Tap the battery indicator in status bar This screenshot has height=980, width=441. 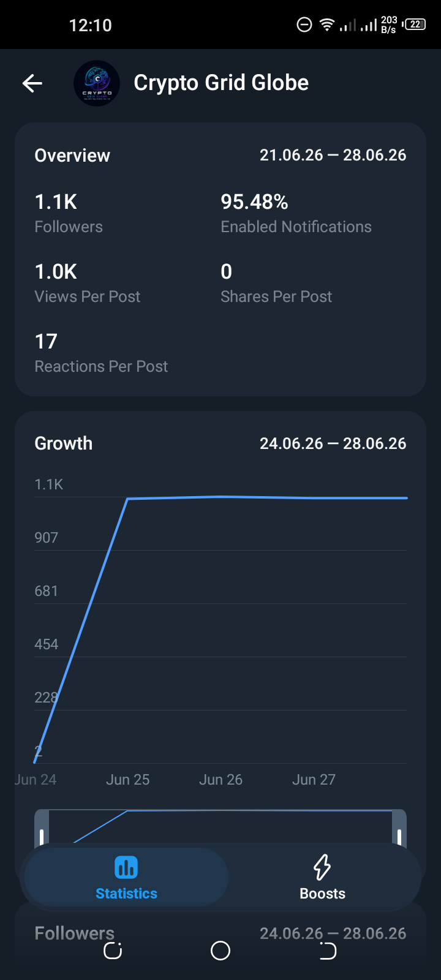tap(415, 24)
